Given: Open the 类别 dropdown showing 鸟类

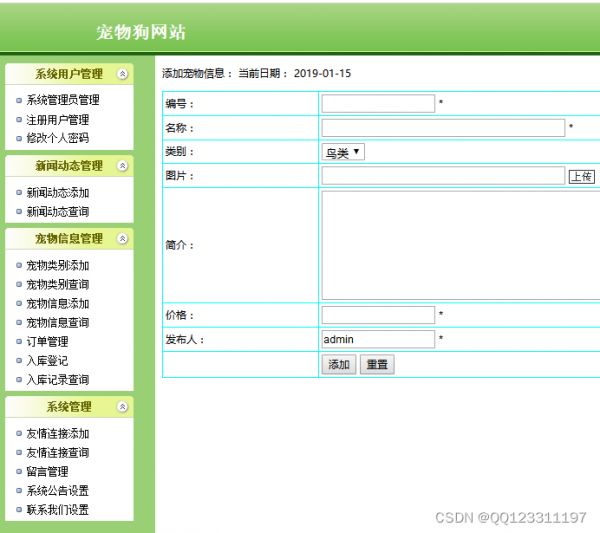Looking at the screenshot, I should click(343, 152).
